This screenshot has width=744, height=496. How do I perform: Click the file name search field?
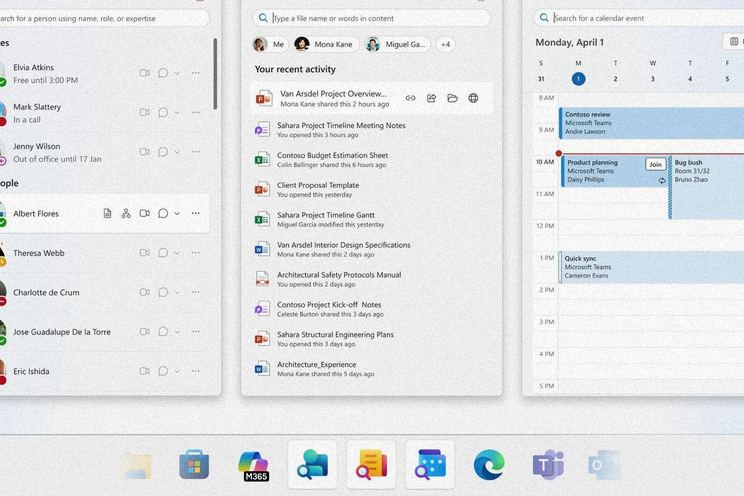(372, 19)
